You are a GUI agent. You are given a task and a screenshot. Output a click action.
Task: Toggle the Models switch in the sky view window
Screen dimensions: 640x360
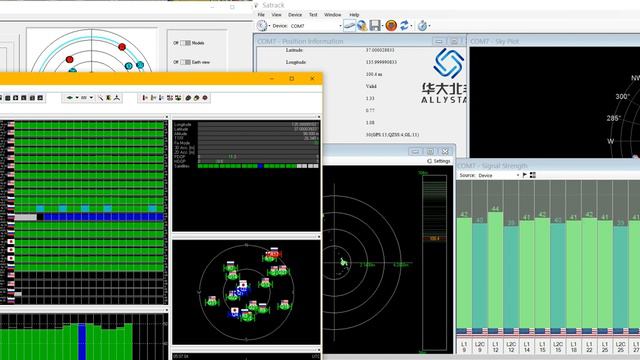[186, 43]
